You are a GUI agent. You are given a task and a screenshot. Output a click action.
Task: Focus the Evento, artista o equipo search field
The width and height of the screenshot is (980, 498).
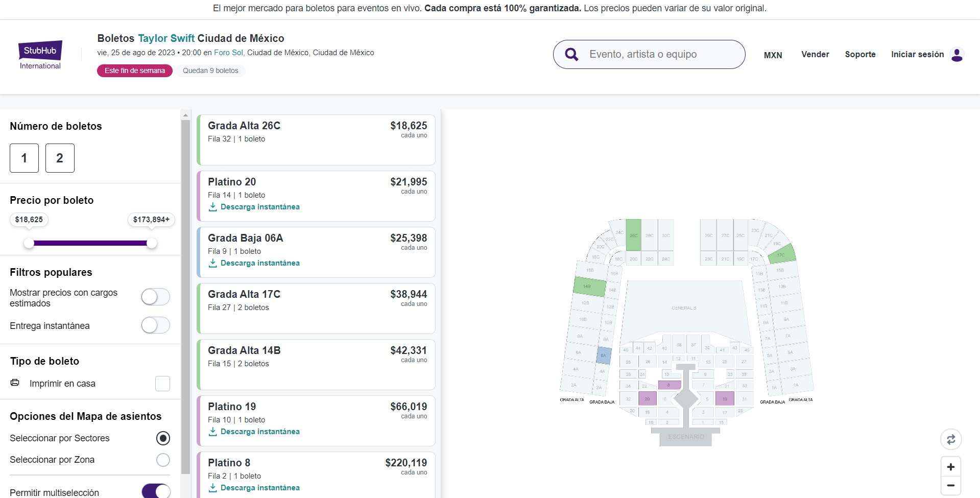click(649, 54)
